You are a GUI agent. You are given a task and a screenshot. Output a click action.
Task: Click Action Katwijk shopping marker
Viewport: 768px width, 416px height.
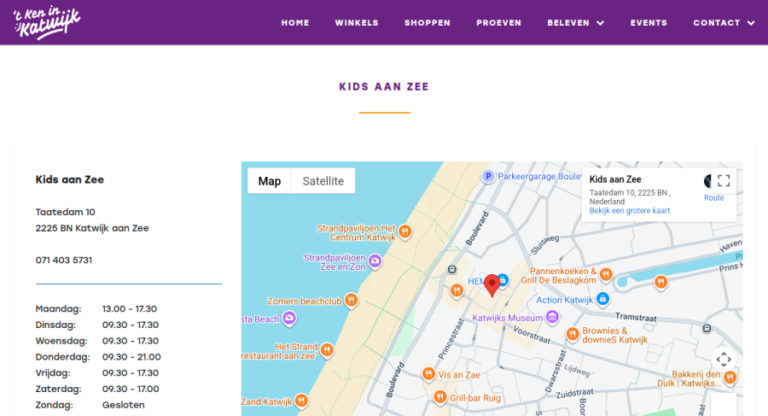click(x=603, y=298)
